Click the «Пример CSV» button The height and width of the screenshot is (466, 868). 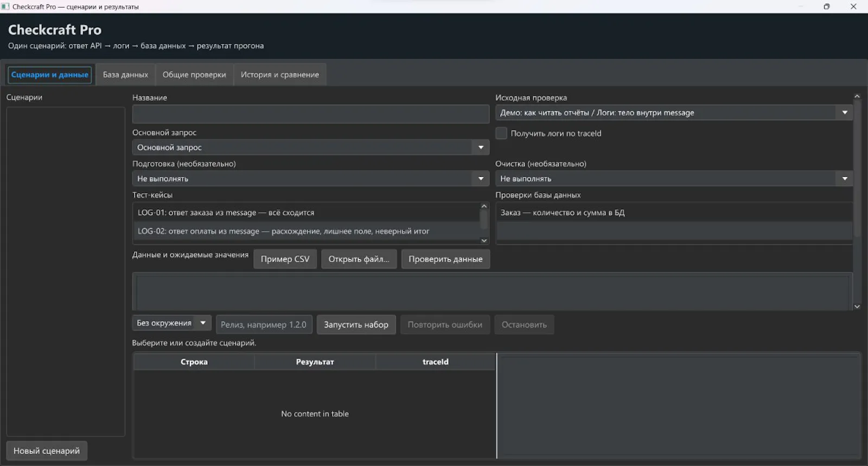coord(285,259)
